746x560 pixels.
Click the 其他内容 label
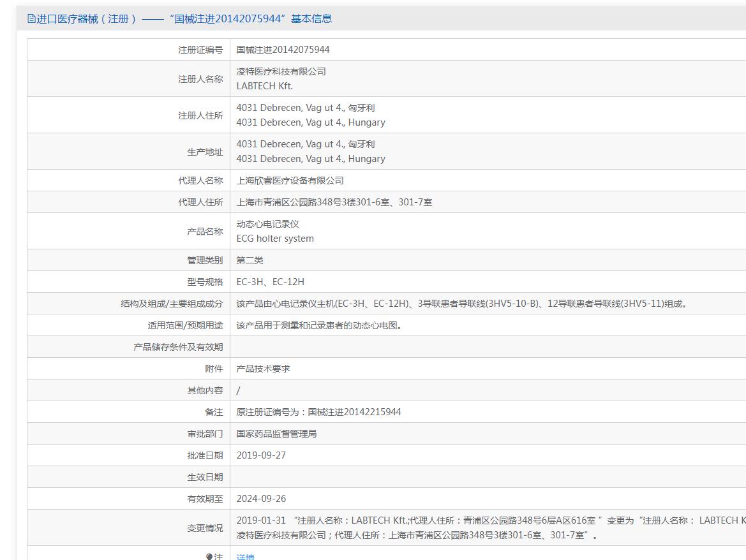coord(205,391)
